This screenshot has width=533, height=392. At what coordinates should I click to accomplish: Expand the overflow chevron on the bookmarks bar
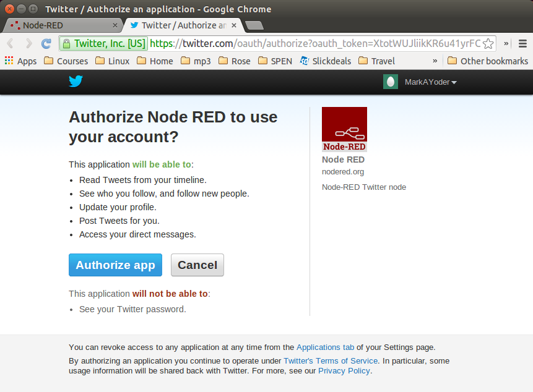coord(435,61)
